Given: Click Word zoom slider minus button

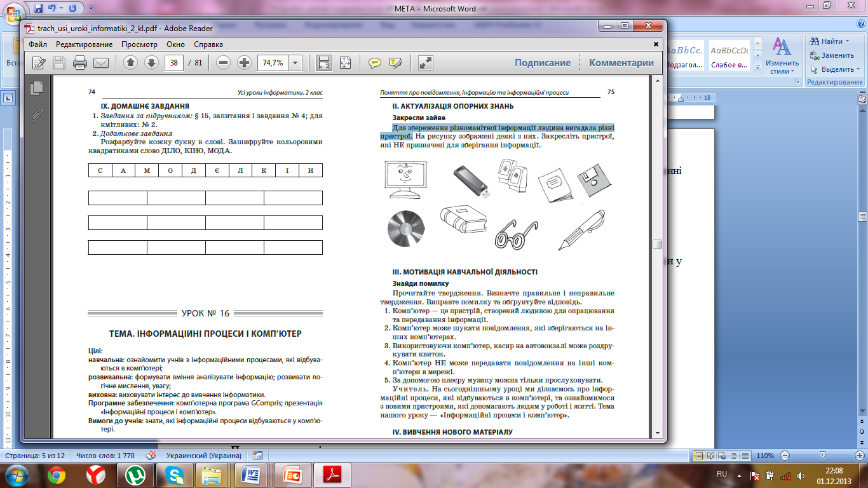Looking at the screenshot, I should (x=785, y=456).
